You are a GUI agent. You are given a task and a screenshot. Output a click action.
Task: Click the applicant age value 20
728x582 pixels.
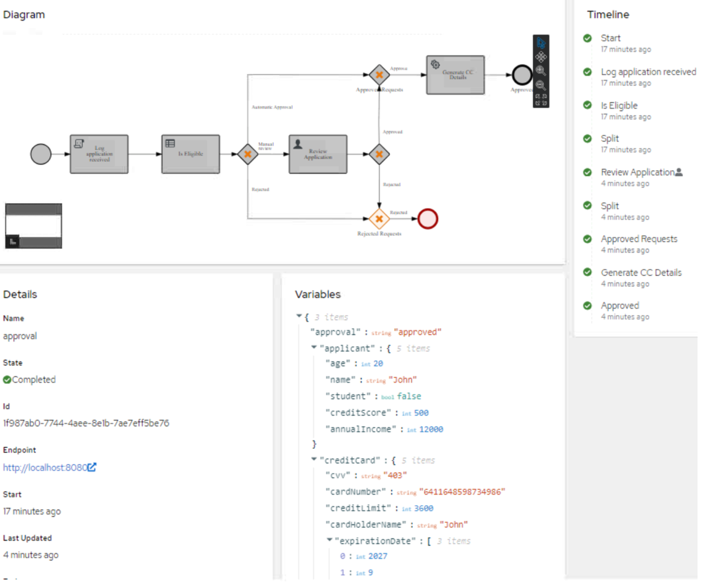[378, 364]
